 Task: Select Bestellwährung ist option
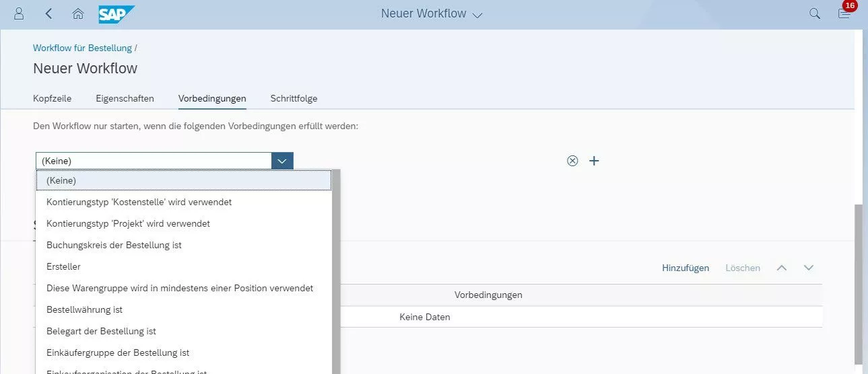[x=184, y=309]
